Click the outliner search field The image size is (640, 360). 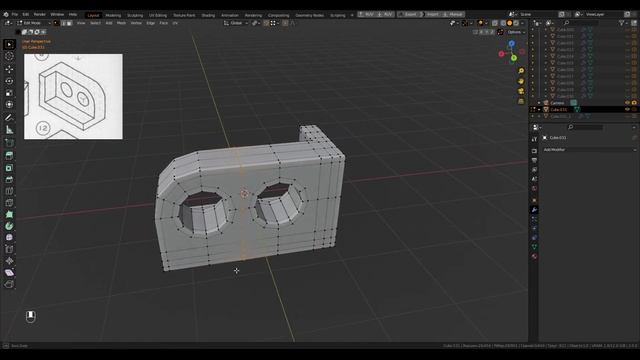pyautogui.click(x=582, y=23)
